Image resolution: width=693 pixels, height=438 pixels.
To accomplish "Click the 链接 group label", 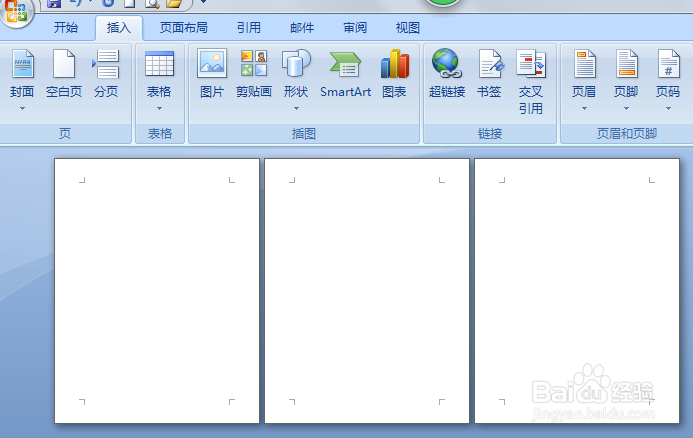I will 490,133.
